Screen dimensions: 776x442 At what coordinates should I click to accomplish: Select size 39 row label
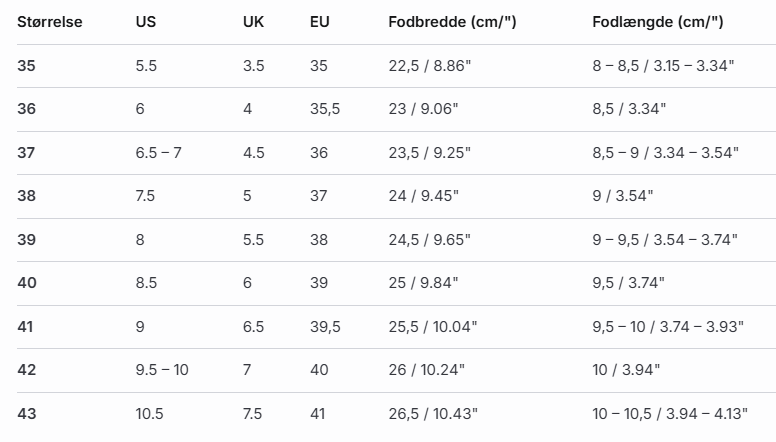pos(27,239)
